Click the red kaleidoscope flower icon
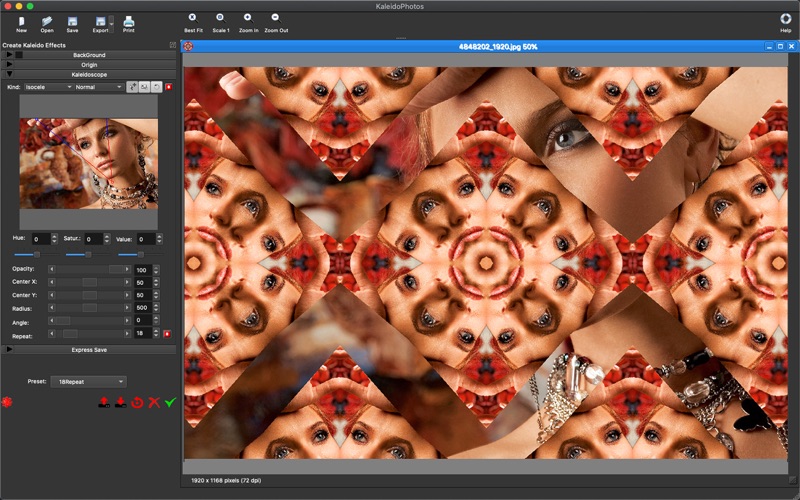The image size is (800, 500). coord(7,403)
